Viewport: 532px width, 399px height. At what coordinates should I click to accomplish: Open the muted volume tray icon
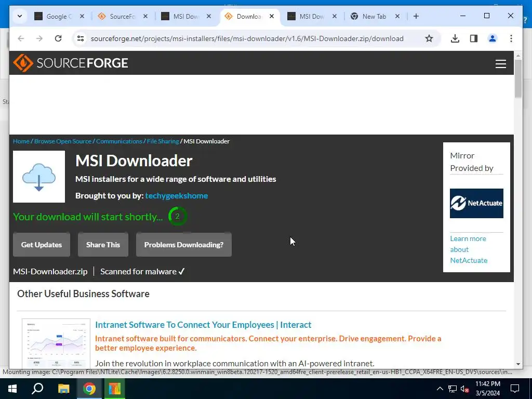(464, 389)
